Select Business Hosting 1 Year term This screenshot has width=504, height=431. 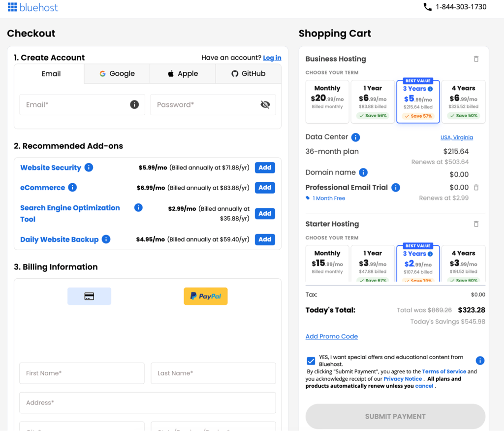pyautogui.click(x=373, y=101)
